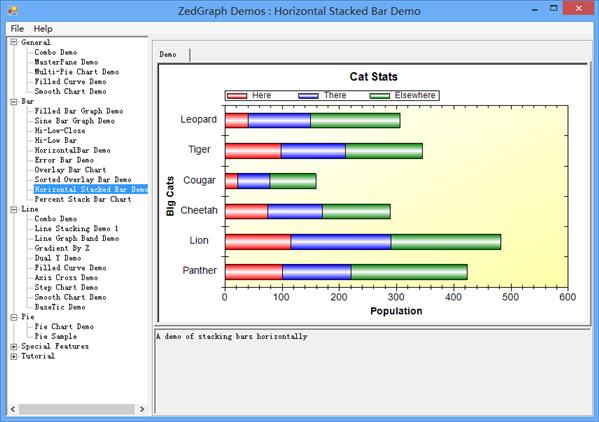
Task: Click the blue There legend swatch
Action: pos(308,95)
